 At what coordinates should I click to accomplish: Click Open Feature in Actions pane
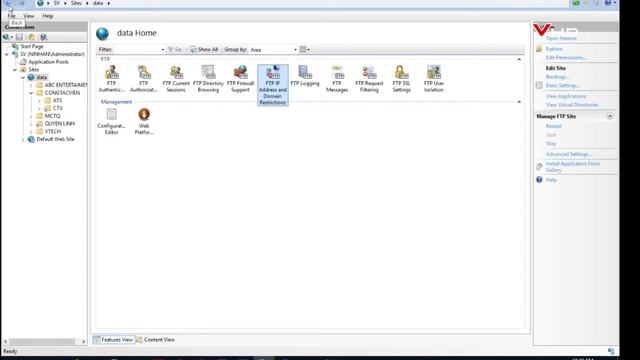[561, 38]
